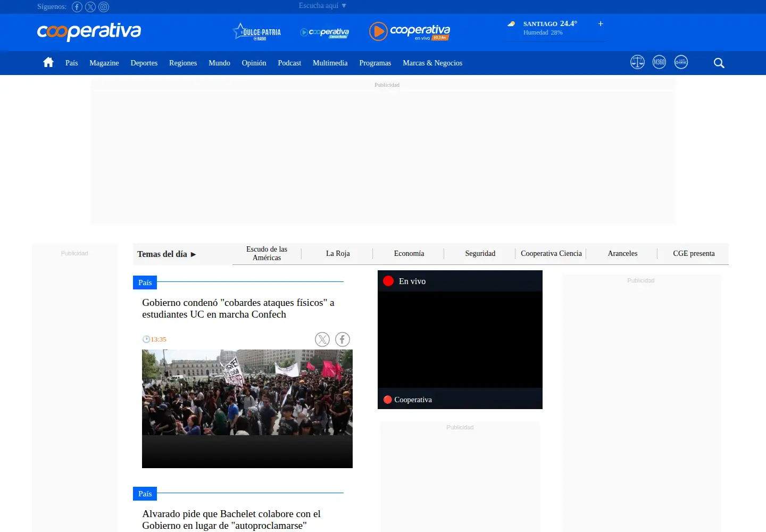Share the Confech article on X
The height and width of the screenshot is (532, 766).
pos(322,339)
